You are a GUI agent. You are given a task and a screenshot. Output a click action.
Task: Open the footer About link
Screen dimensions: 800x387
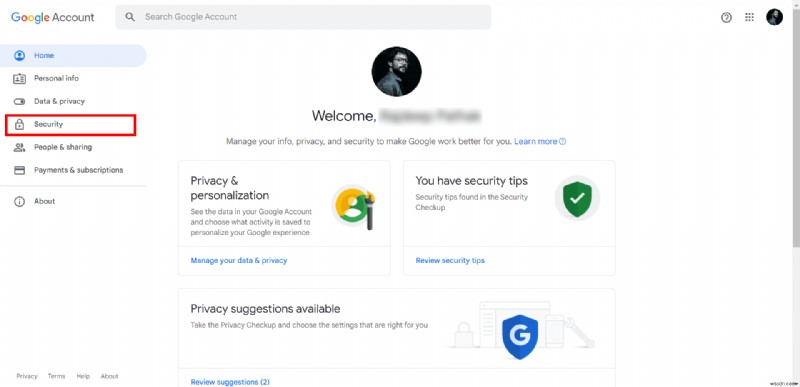109,376
